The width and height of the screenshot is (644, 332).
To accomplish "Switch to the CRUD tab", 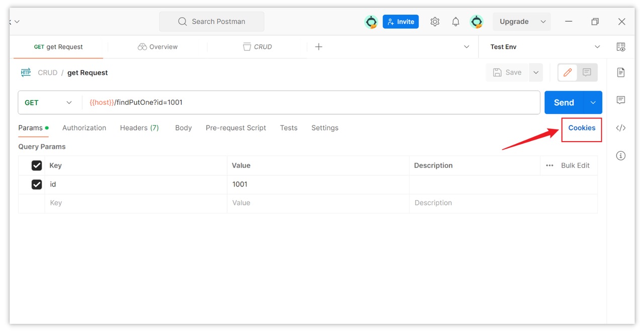I will point(257,47).
